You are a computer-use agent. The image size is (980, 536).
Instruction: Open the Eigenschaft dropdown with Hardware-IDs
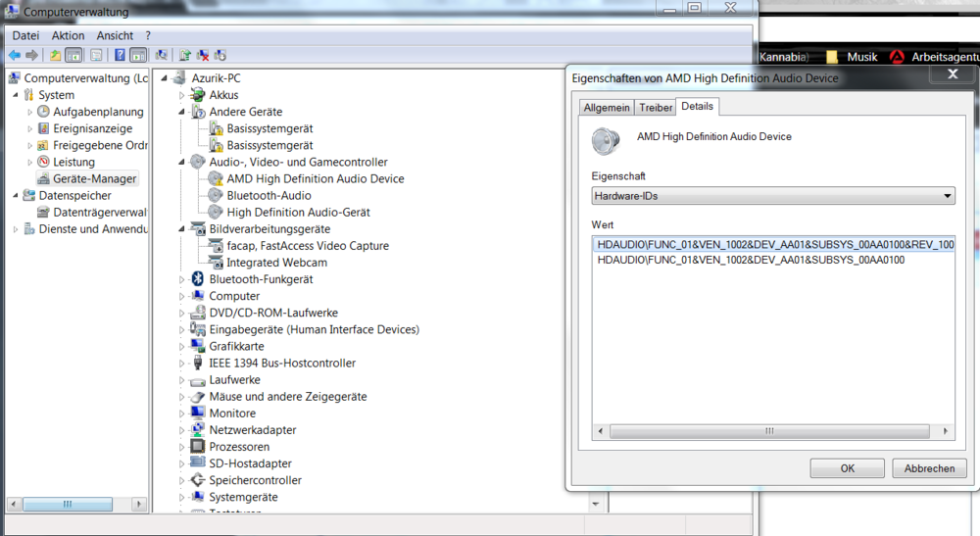[x=772, y=196]
